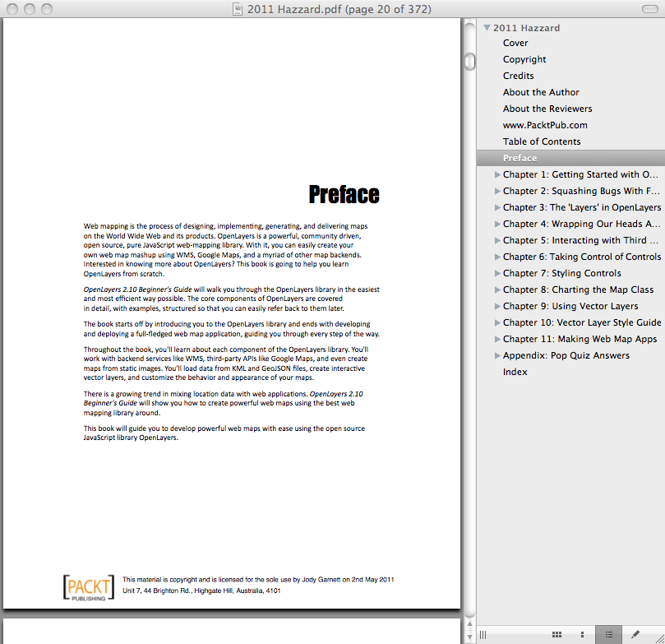Expand Chapter 10: Vector Layer Style Guide
This screenshot has height=644, width=665.
pyautogui.click(x=497, y=323)
